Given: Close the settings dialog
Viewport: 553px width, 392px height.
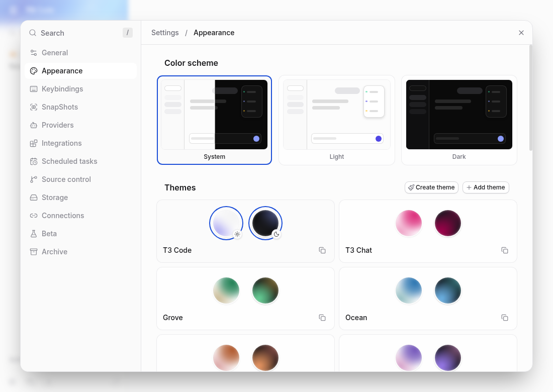Looking at the screenshot, I should tap(521, 33).
